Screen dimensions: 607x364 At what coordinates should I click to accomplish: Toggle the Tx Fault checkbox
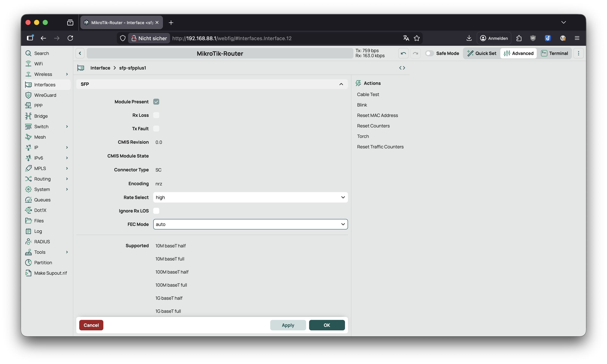coord(156,129)
